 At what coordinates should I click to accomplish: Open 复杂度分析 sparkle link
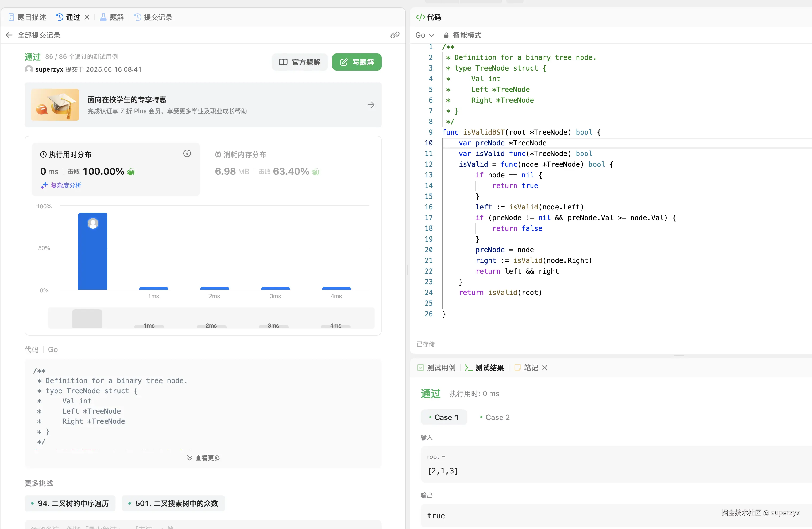(61, 185)
